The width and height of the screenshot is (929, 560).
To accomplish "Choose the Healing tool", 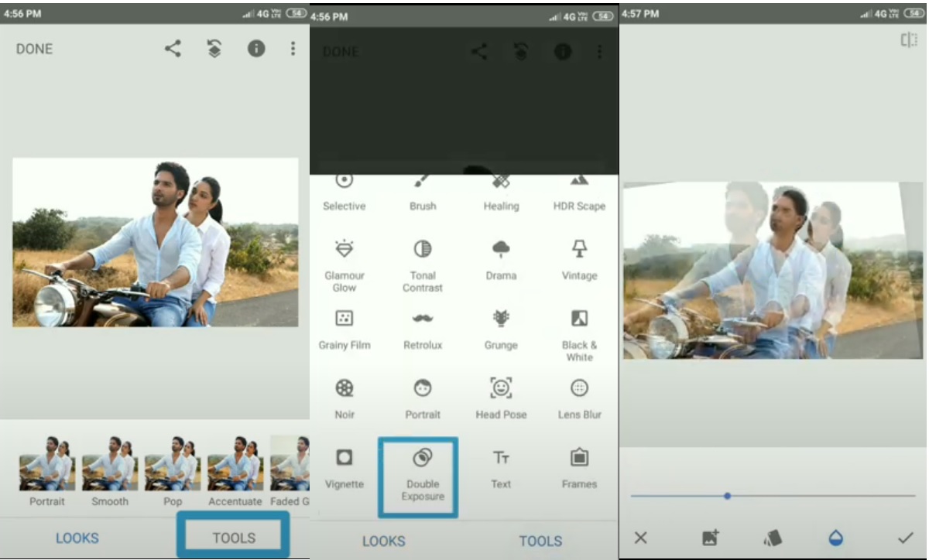I will pos(501,192).
